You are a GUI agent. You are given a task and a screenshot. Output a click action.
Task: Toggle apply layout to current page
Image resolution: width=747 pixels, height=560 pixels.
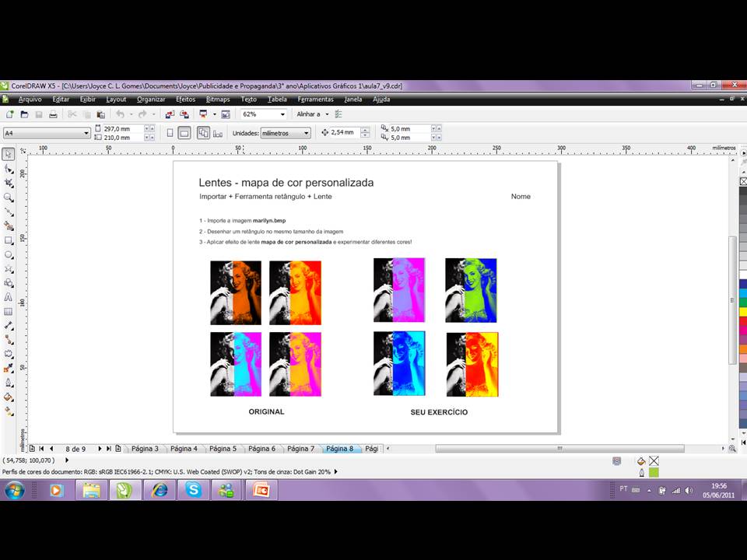pos(218,133)
